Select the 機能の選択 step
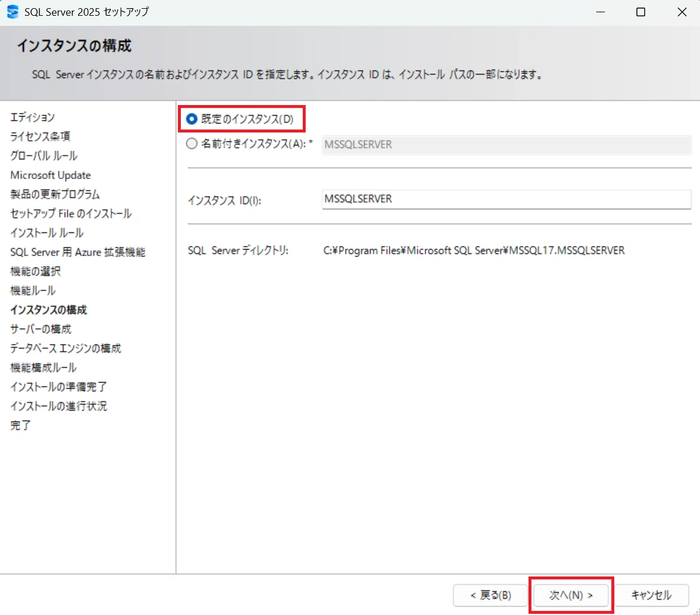 [36, 271]
